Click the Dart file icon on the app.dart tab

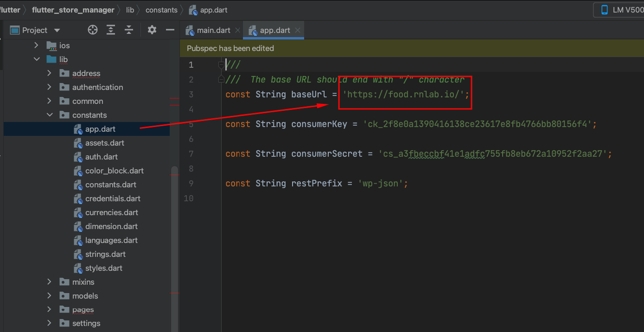tap(253, 30)
